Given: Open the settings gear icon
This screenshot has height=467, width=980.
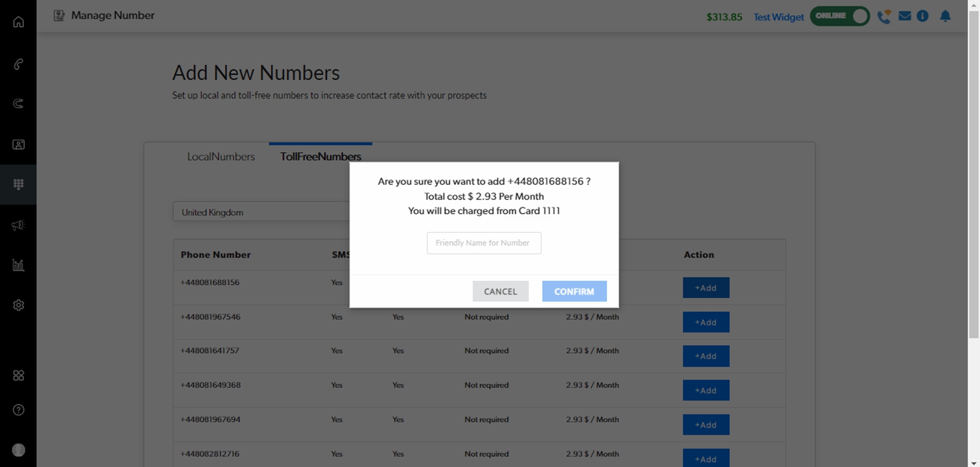Looking at the screenshot, I should point(18,305).
